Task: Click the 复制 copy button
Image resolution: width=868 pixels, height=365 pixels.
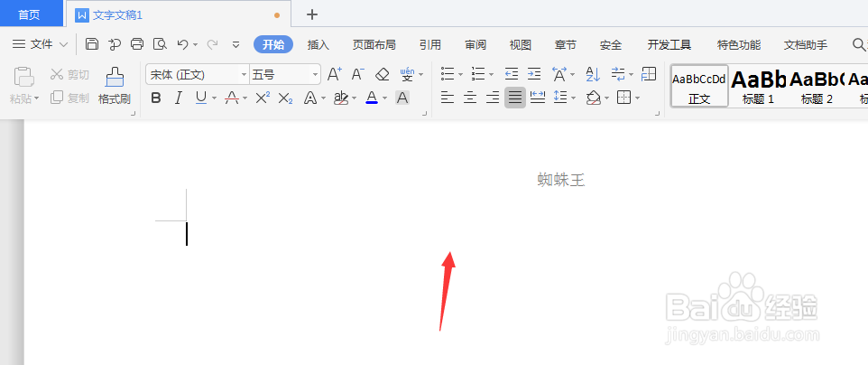Action: 69,98
